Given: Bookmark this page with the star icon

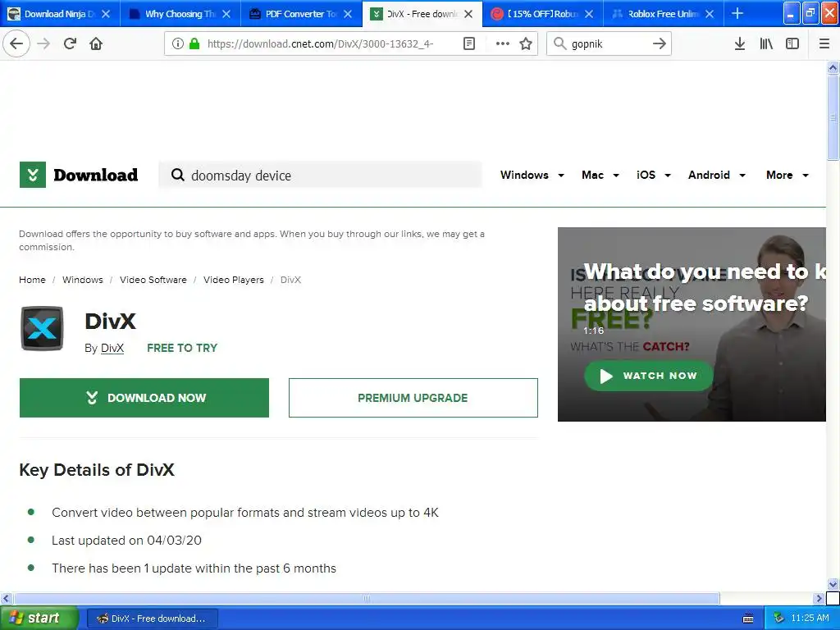Looking at the screenshot, I should point(526,43).
